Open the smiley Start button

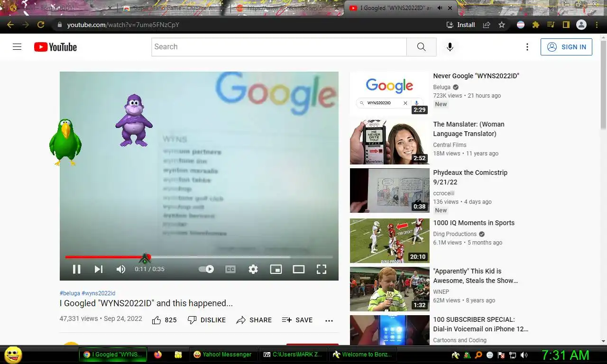tap(13, 355)
